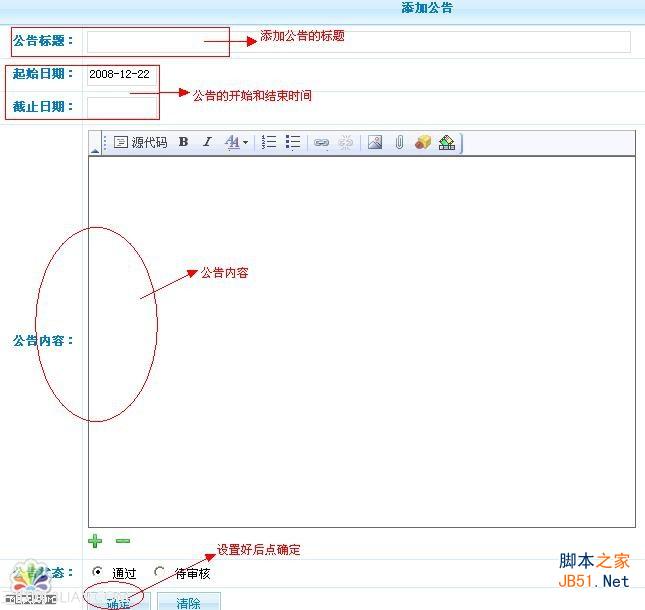Open the font size dropdown in the toolbar
The height and width of the screenshot is (610, 645).
click(x=236, y=143)
